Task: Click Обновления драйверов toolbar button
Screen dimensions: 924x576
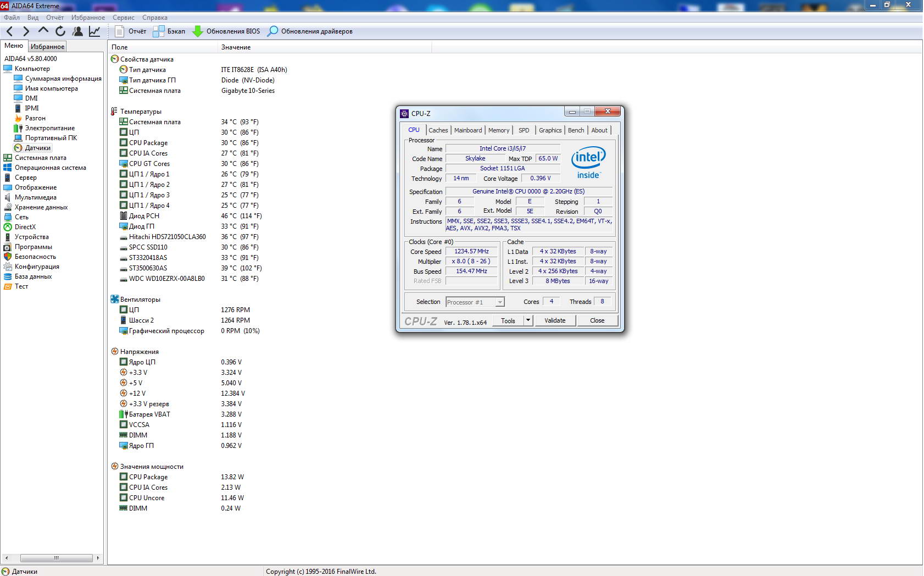Action: pyautogui.click(x=310, y=31)
